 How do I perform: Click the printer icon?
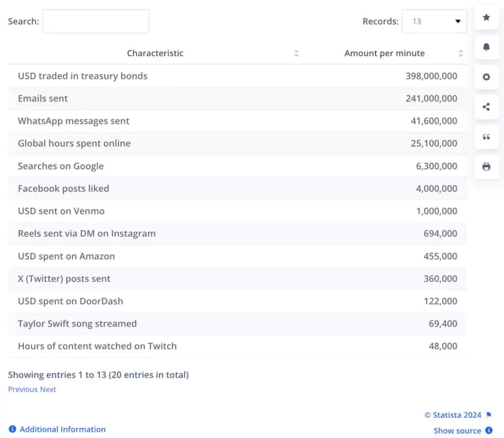[486, 167]
